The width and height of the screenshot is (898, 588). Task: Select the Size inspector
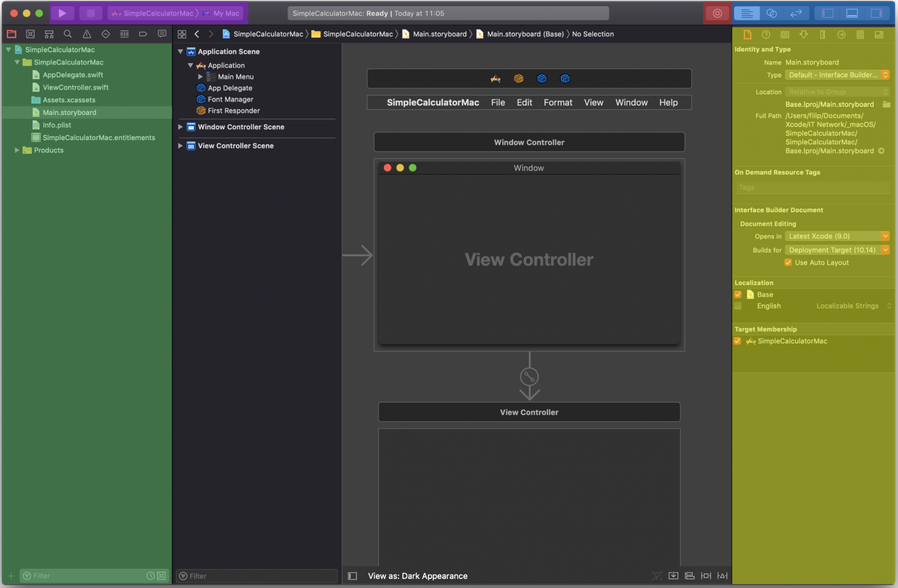click(x=823, y=34)
